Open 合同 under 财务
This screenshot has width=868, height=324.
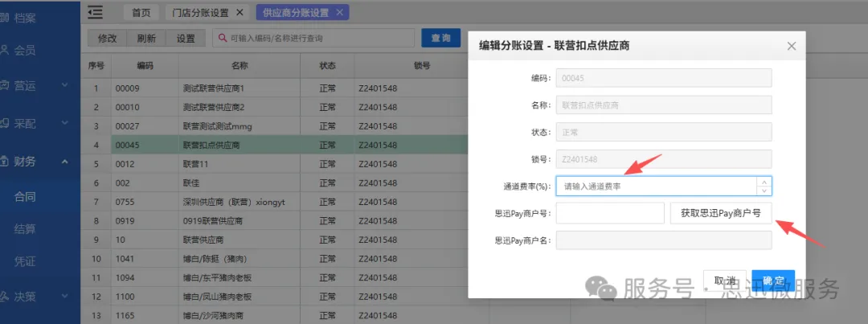pyautogui.click(x=25, y=196)
